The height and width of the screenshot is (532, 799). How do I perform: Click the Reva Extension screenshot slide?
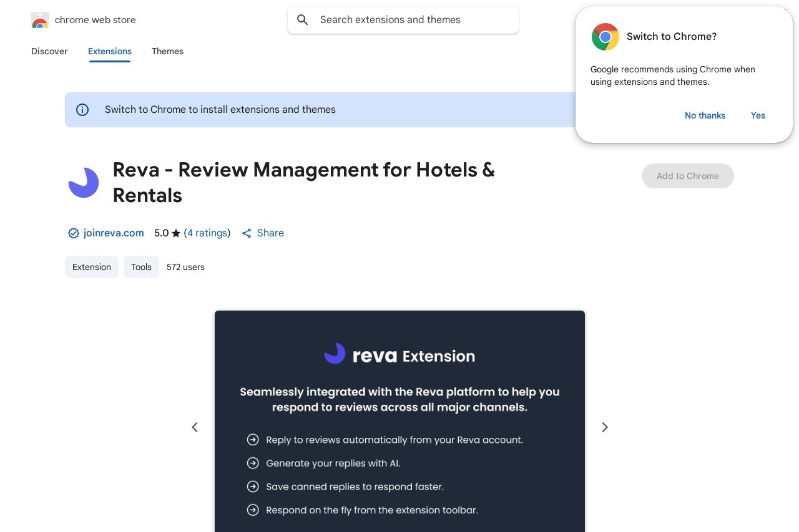point(399,421)
